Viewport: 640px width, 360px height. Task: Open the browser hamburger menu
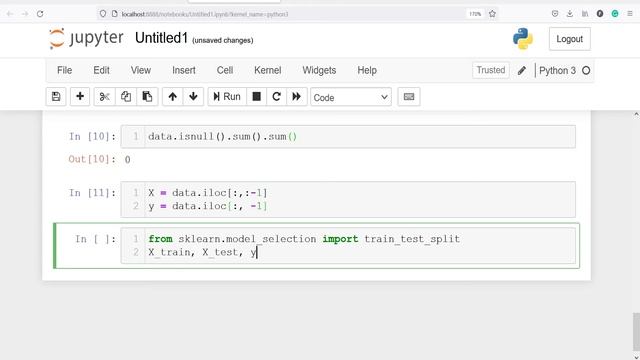[630, 14]
